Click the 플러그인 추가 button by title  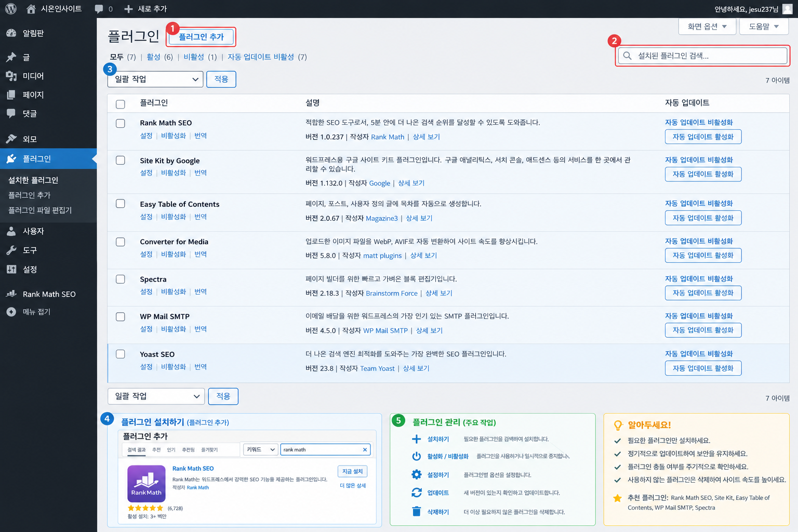[x=201, y=37]
